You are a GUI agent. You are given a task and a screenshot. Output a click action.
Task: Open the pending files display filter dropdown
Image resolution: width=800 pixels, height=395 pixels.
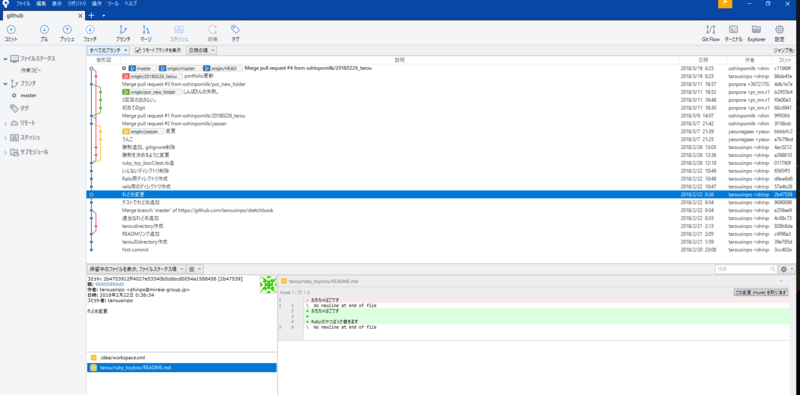coord(136,268)
